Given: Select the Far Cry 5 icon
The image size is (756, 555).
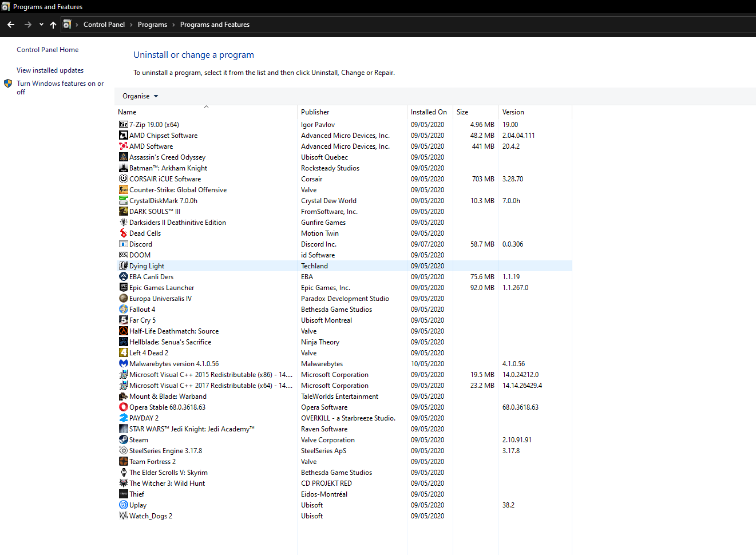Looking at the screenshot, I should 123,320.
